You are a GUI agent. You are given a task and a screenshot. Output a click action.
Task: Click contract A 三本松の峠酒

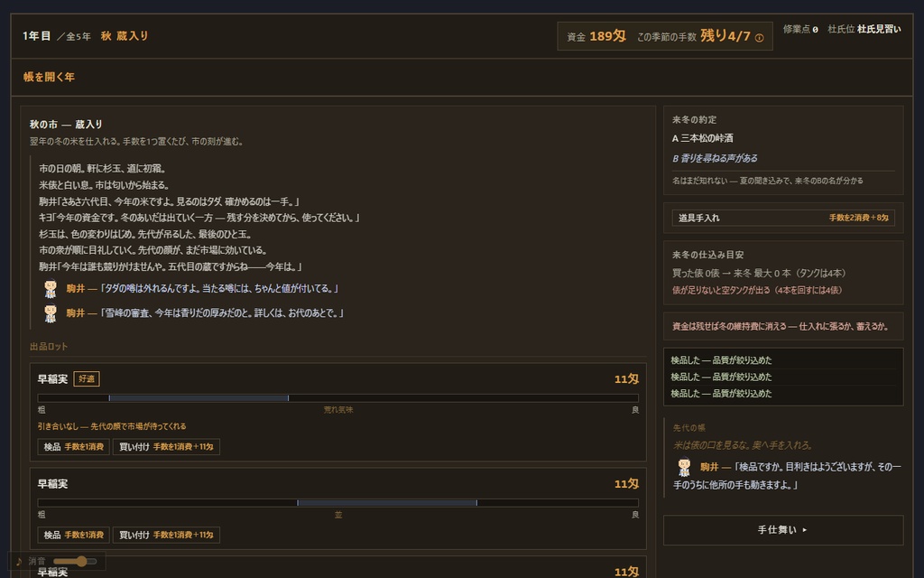(702, 138)
